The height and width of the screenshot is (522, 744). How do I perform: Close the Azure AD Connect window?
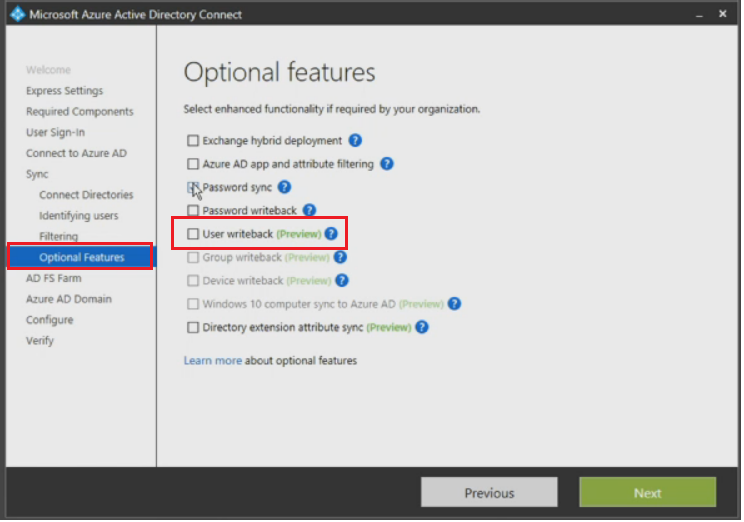click(x=723, y=14)
